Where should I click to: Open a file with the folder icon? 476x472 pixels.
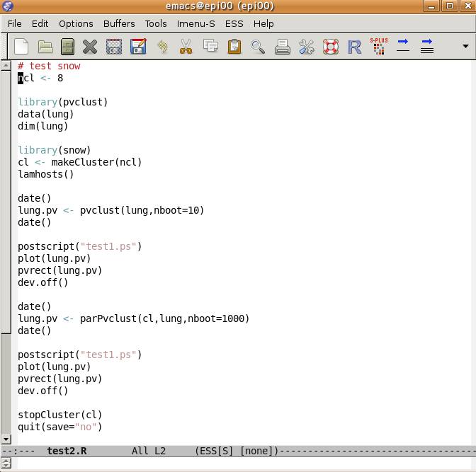click(45, 47)
